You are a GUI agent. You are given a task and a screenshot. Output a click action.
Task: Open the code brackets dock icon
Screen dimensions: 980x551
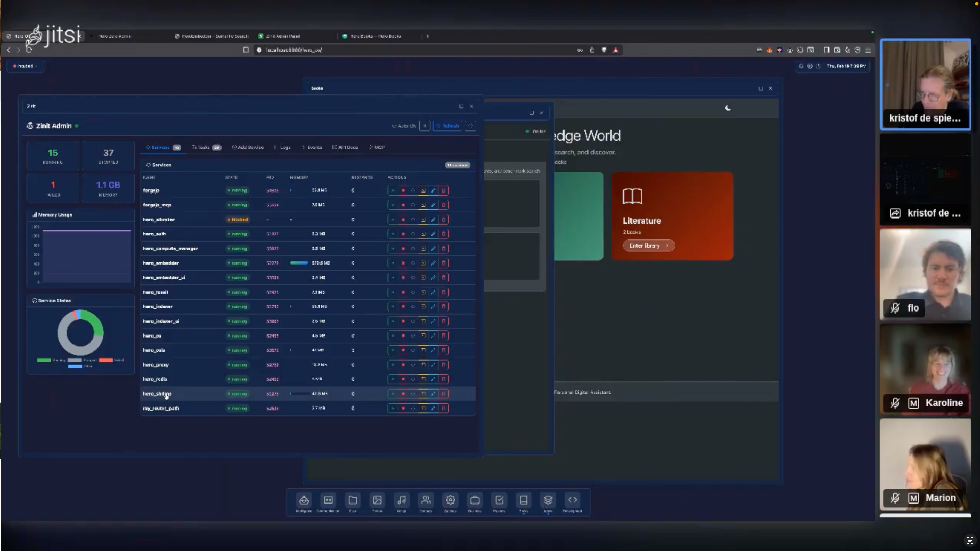click(x=572, y=500)
